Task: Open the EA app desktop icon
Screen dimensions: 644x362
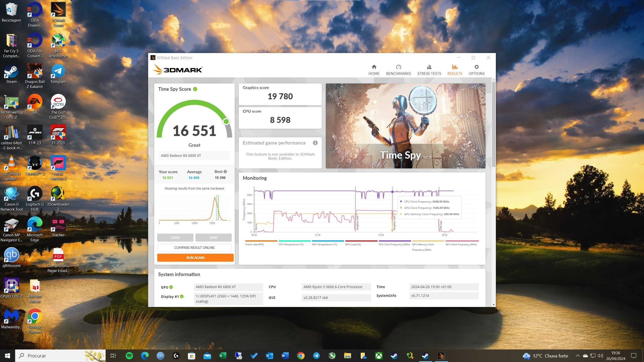Action: tap(35, 104)
